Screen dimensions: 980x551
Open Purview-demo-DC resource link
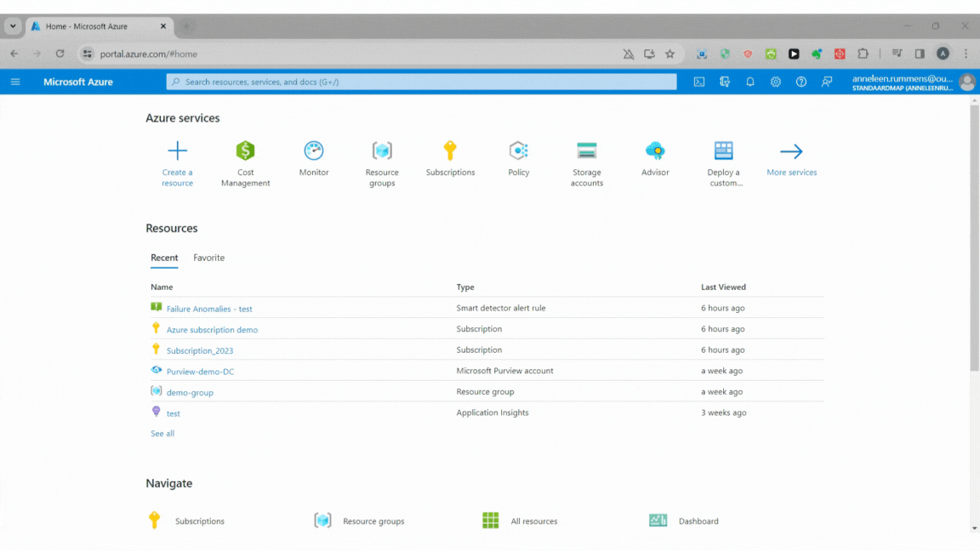click(x=200, y=371)
